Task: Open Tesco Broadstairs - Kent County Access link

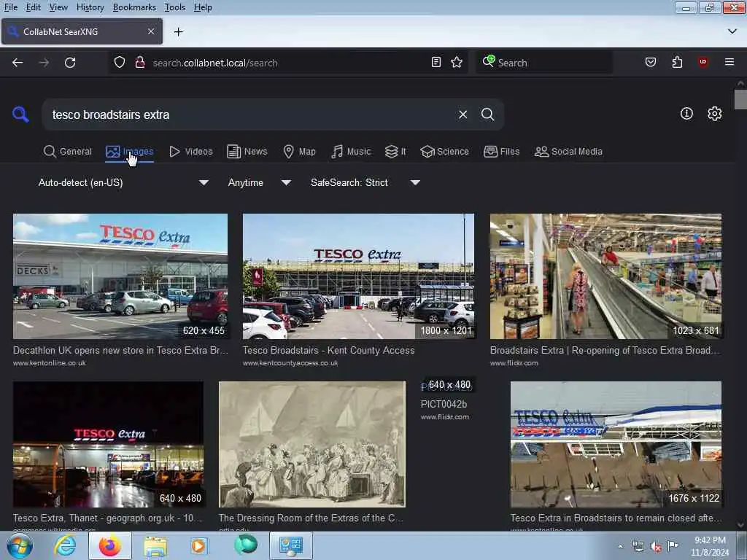Action: point(329,350)
